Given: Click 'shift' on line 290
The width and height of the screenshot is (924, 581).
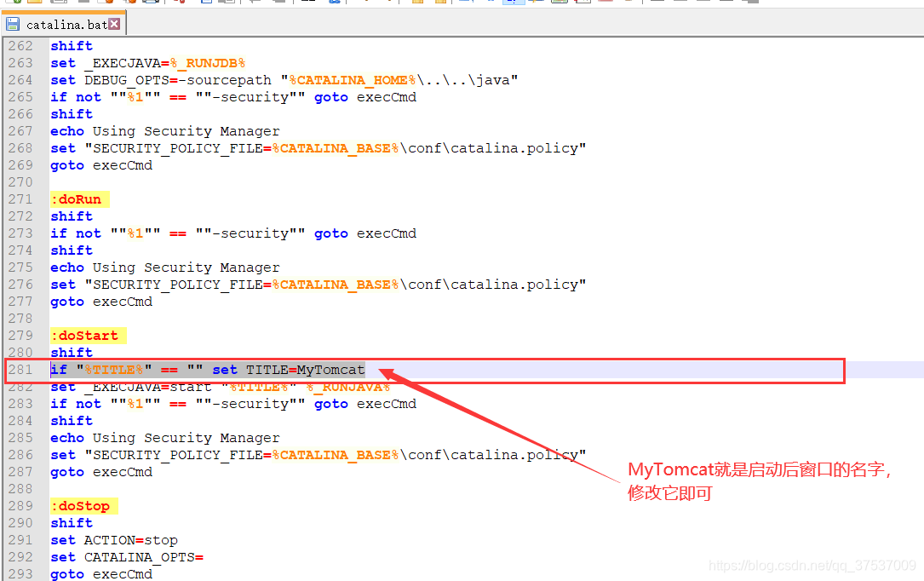Looking at the screenshot, I should point(72,523).
